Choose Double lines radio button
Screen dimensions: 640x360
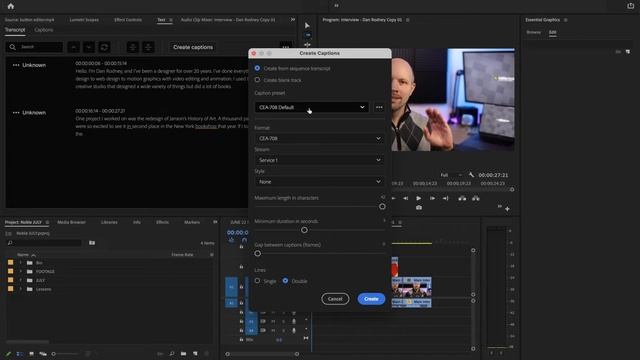(285, 281)
